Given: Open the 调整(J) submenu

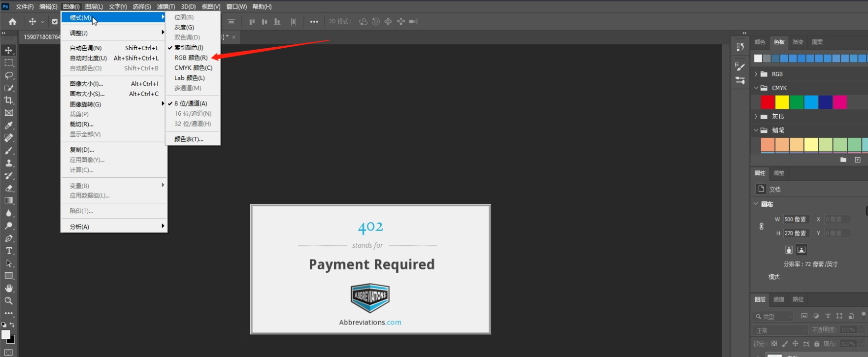Looking at the screenshot, I should point(114,33).
